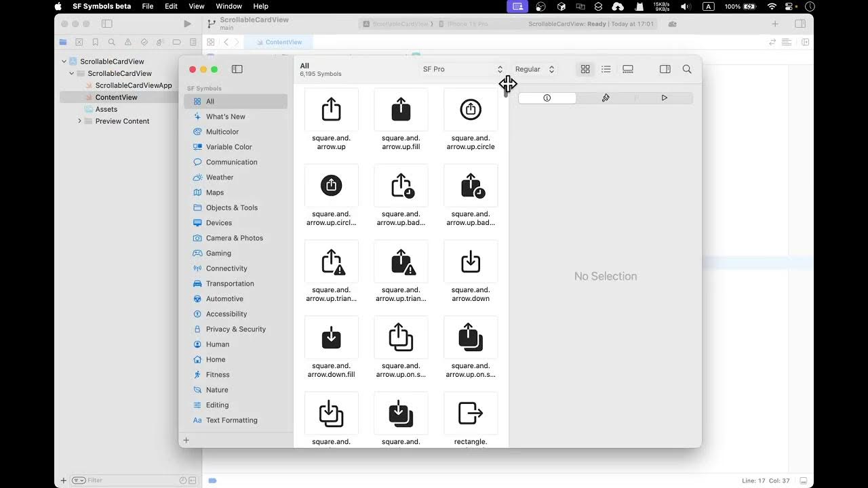Open the Devices category

tap(236, 222)
